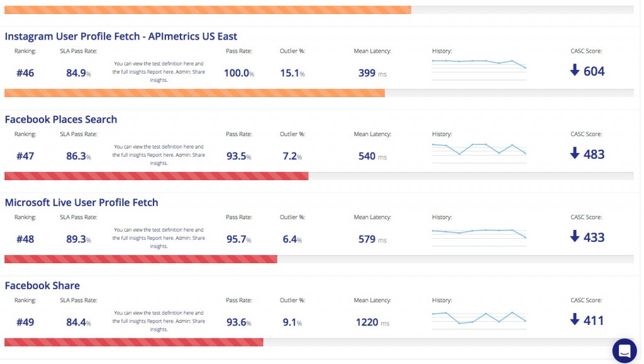Open the history sparkline for the Instagram test

pos(479,69)
